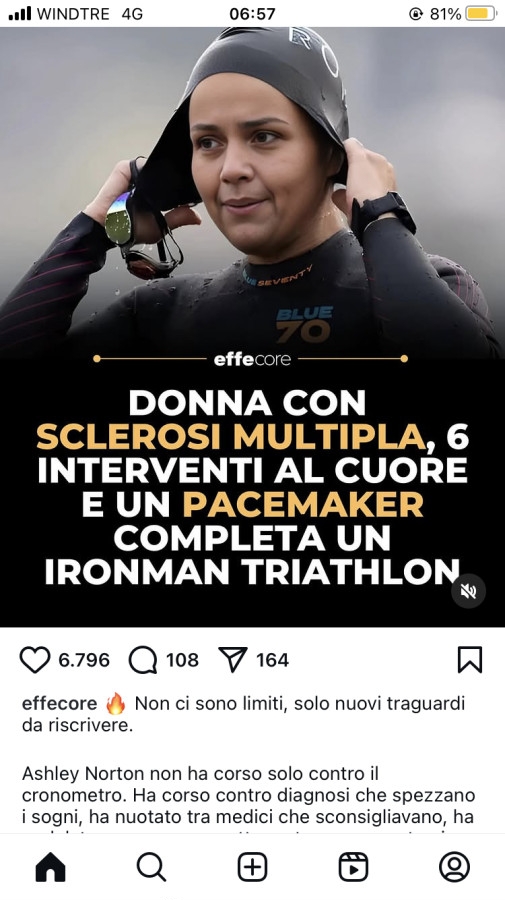
Task: Tap the 164 shares count
Action: coord(273,660)
